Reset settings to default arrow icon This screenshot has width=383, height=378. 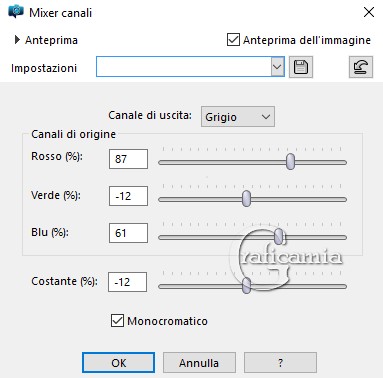(361, 67)
